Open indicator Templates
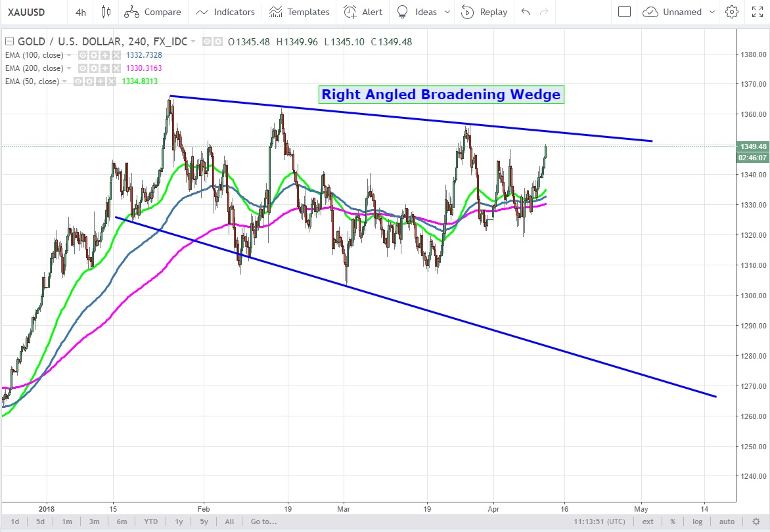Viewport: 770px width, 532px height. 300,12
